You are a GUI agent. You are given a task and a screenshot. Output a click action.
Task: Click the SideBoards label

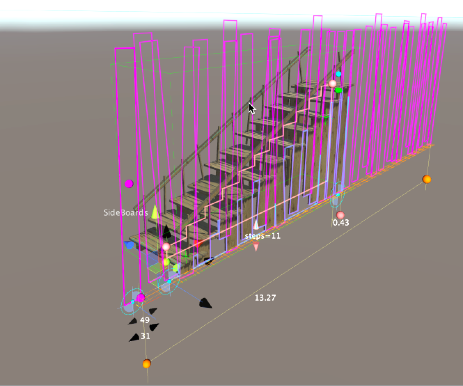click(126, 213)
